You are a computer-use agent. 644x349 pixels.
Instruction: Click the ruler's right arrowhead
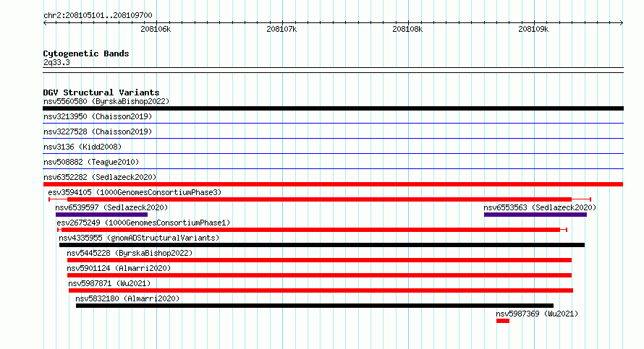click(x=622, y=23)
